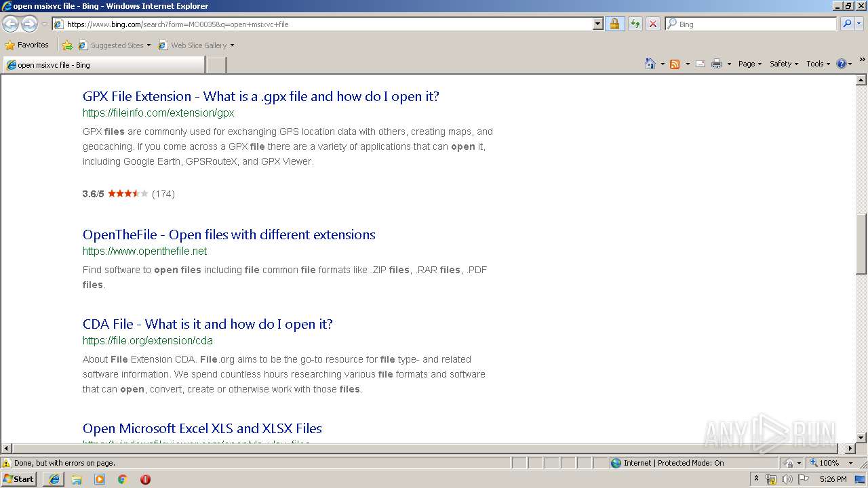
Task: Click the 5:26 PM clock
Action: point(833,480)
